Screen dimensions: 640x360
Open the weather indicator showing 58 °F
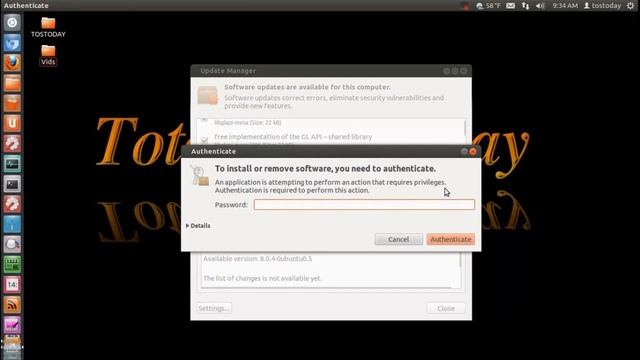[x=488, y=6]
